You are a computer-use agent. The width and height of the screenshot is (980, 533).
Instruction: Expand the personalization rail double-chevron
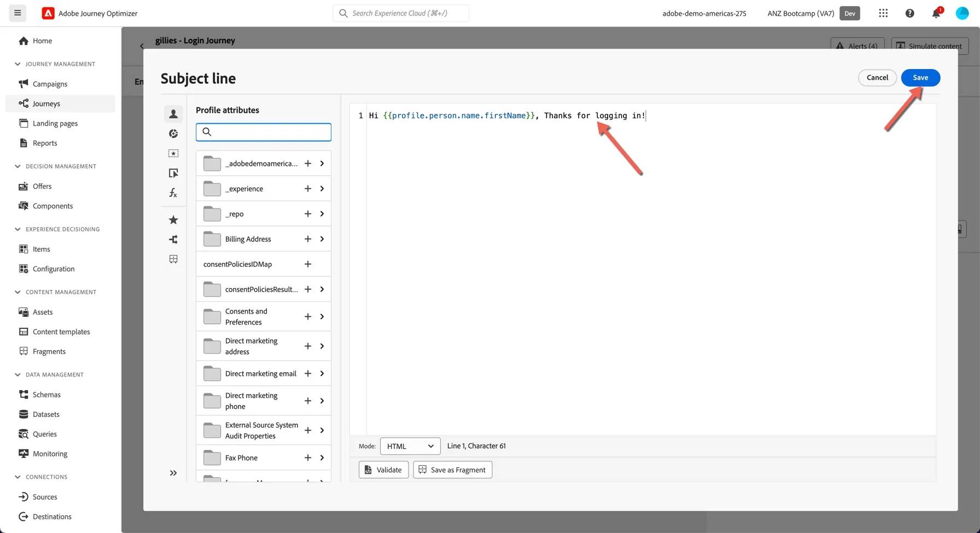(x=173, y=473)
